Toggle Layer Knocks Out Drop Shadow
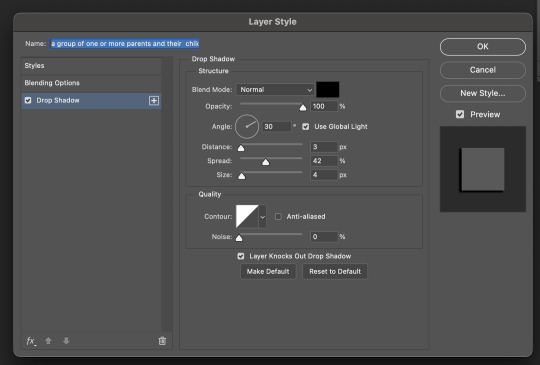 241,256
